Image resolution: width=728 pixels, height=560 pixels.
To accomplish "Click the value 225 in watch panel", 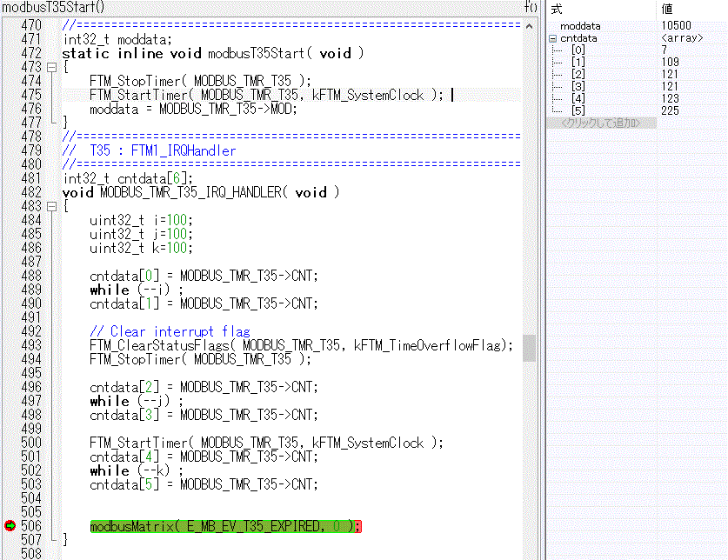I will coord(670,110).
